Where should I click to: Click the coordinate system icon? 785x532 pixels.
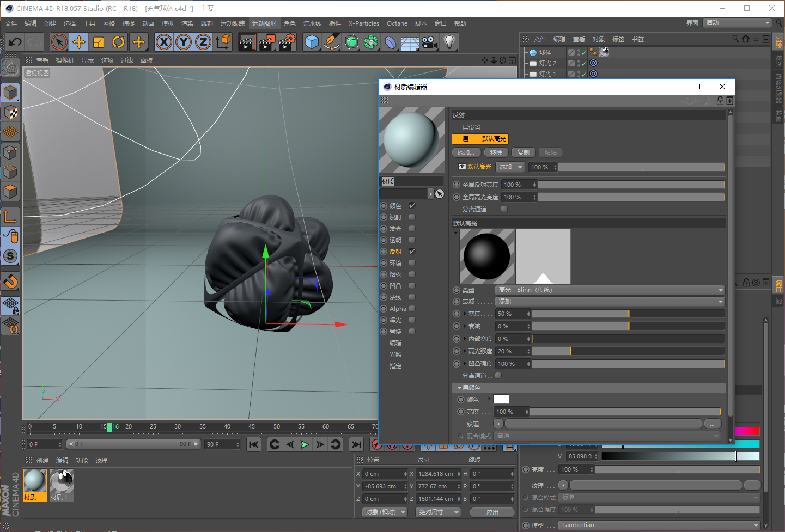[x=223, y=42]
